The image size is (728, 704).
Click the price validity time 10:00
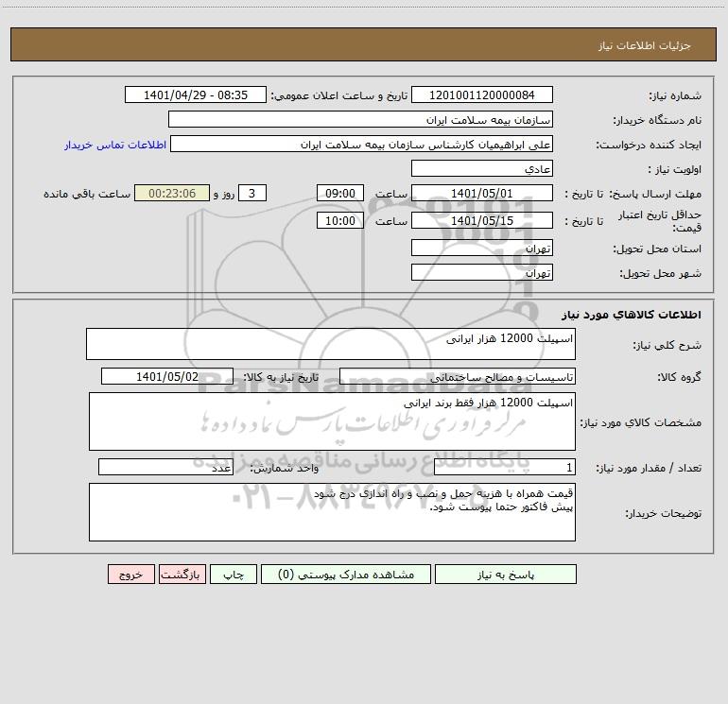coord(339,220)
